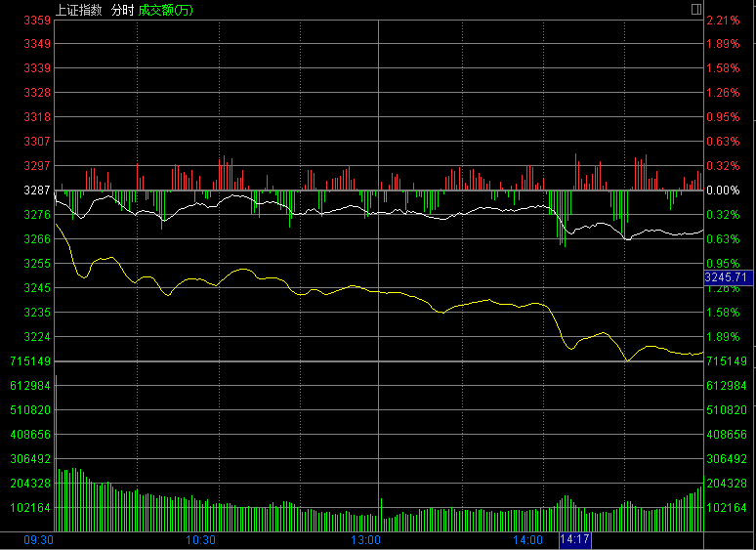Switch to the 分时 intraday view label
This screenshot has height=550, width=756.
pyautogui.click(x=122, y=10)
